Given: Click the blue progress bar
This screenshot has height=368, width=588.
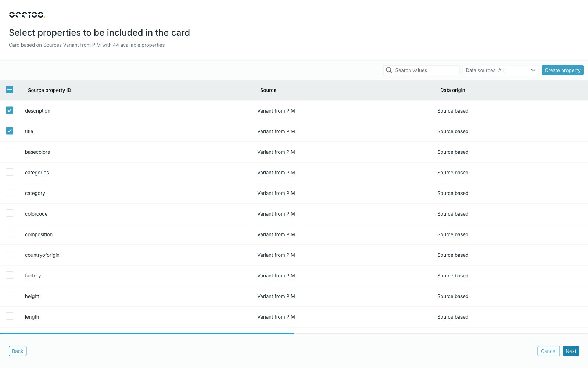Looking at the screenshot, I should tap(147, 333).
